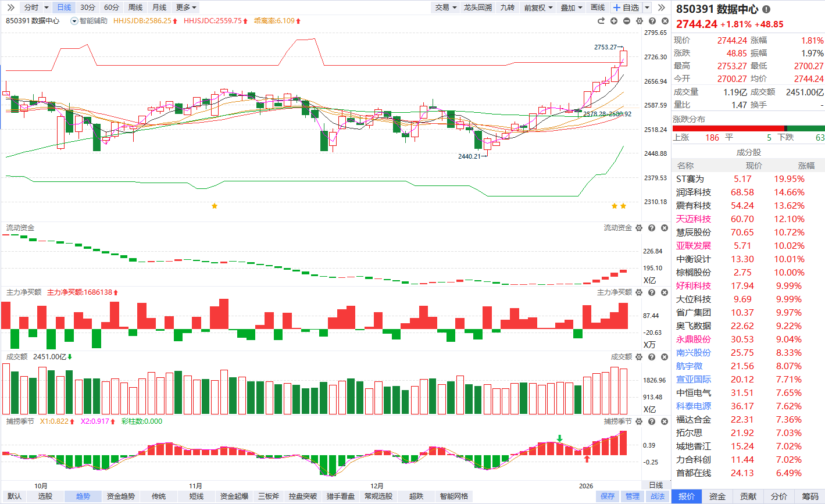
Task: Open the 叠加 overlay dropdown
Action: [572, 8]
